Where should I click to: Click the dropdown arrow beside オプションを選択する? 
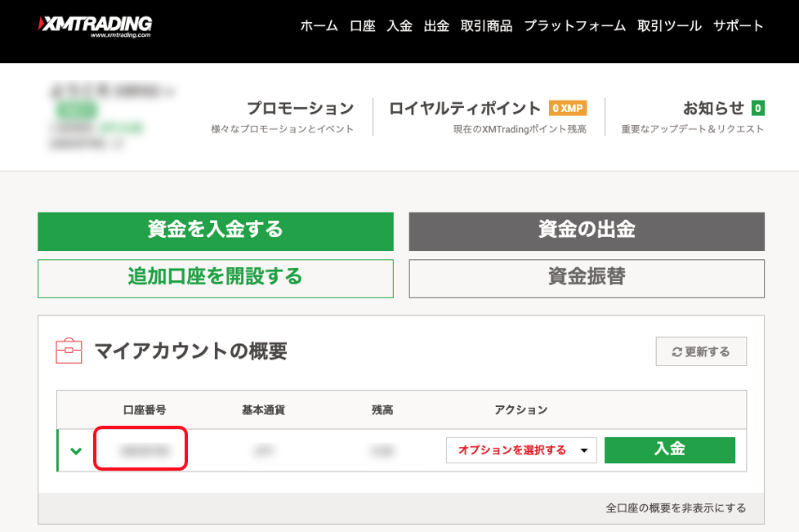pyautogui.click(x=584, y=450)
